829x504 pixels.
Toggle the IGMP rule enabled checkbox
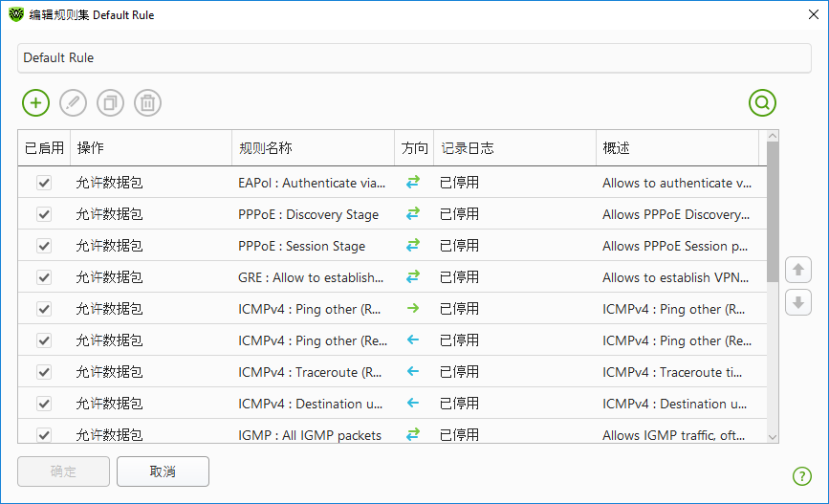[x=44, y=435]
